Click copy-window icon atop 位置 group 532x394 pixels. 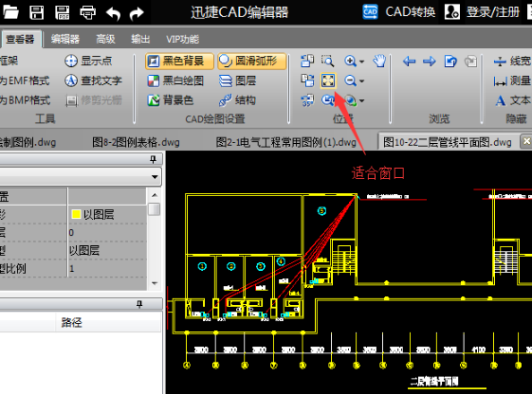click(307, 61)
